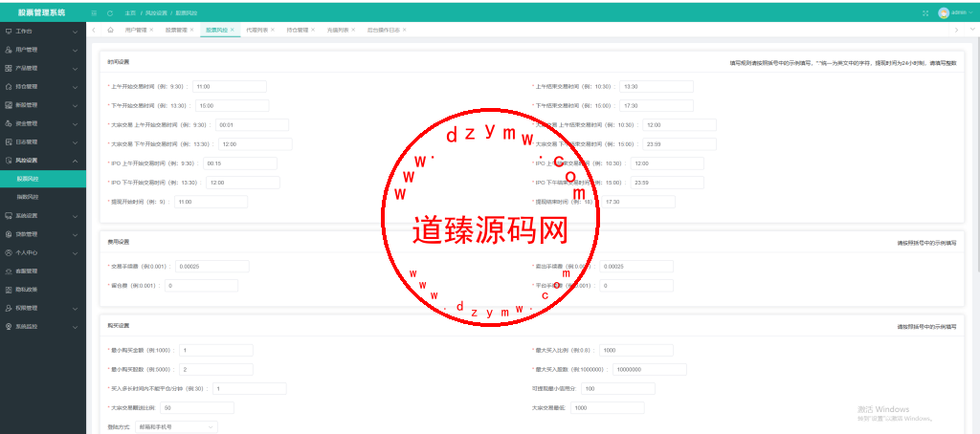Click the 系统监控 icon in sidebar

point(8,327)
